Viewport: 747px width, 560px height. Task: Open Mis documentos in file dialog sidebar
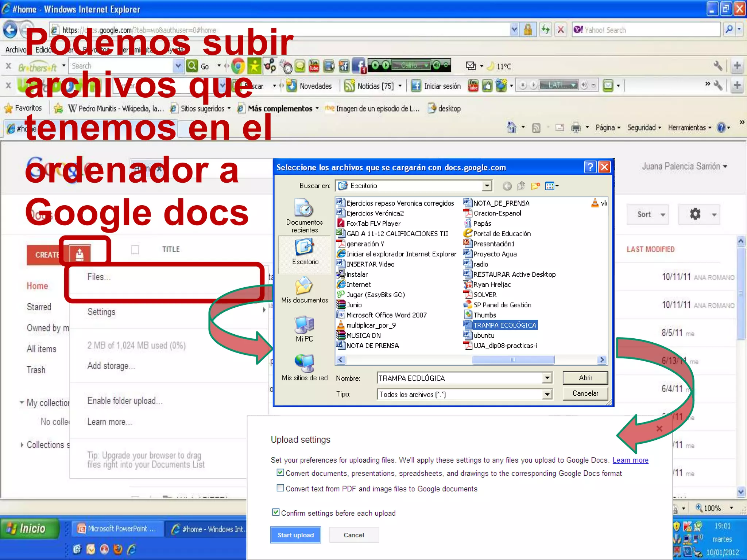tap(305, 290)
